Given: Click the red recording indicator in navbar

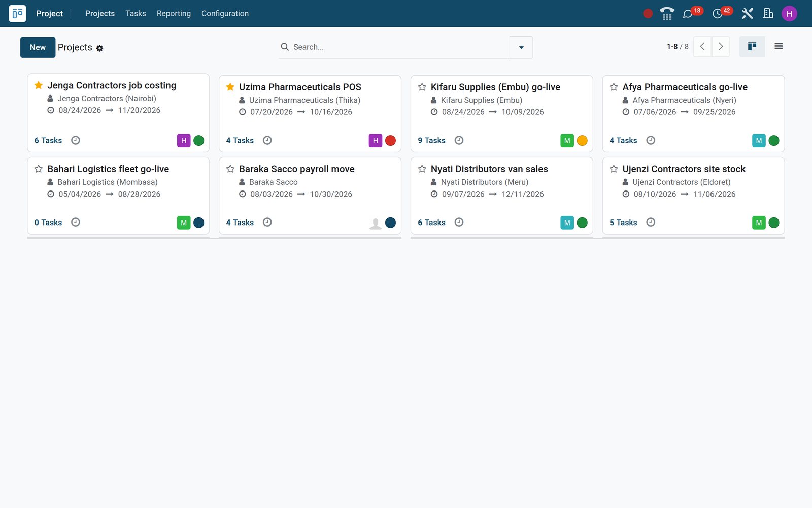Looking at the screenshot, I should pyautogui.click(x=648, y=14).
